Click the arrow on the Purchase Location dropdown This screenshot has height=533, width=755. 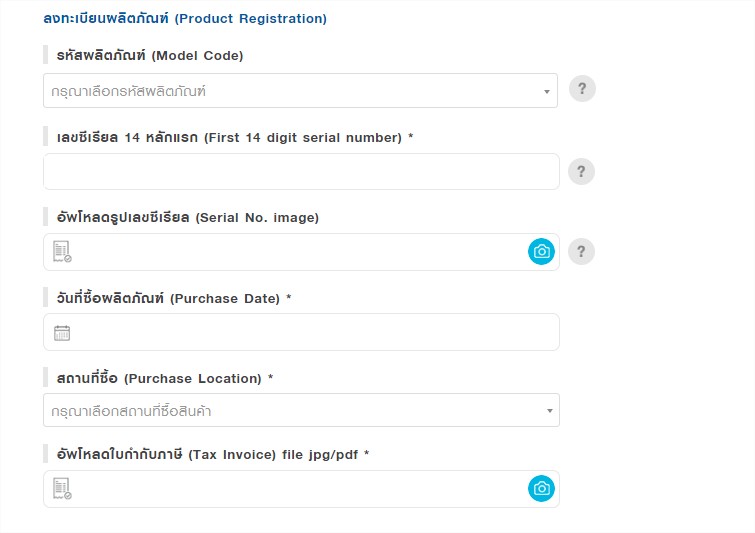point(549,411)
